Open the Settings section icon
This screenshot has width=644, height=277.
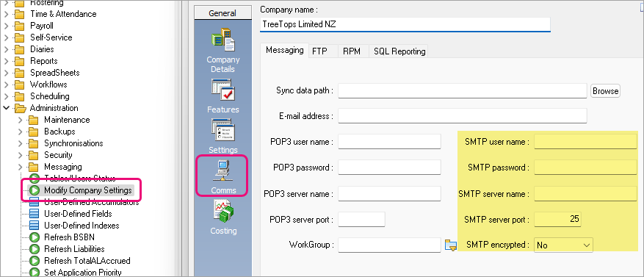coord(223,130)
